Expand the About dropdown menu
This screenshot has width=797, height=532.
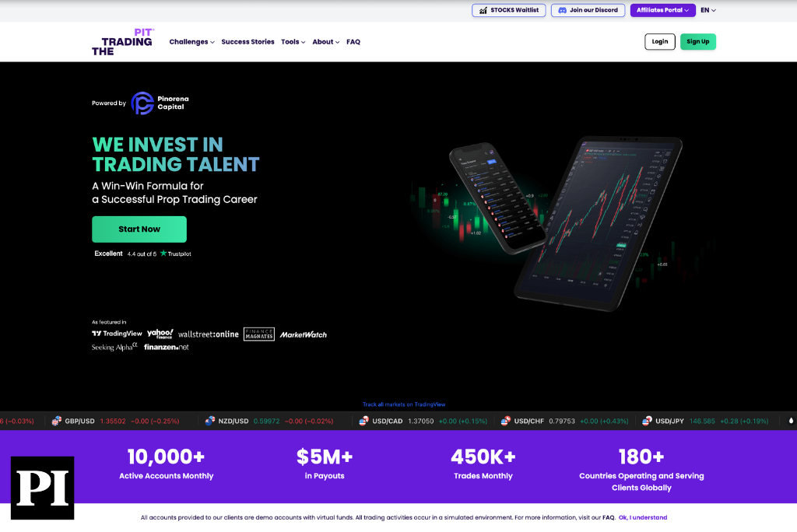click(326, 42)
